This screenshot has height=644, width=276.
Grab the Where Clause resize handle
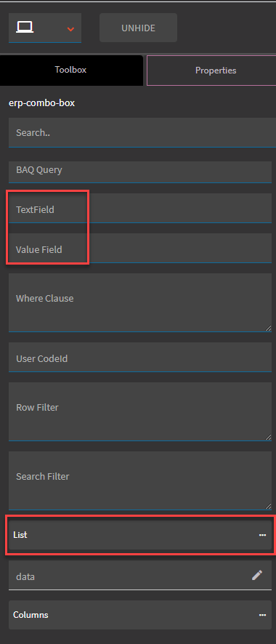point(268,328)
